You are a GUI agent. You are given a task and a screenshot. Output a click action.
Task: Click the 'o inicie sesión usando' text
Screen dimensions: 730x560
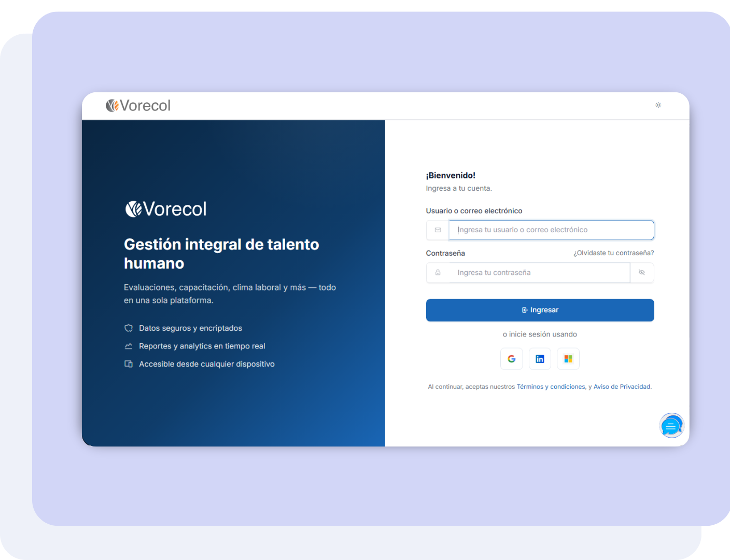[x=540, y=334]
